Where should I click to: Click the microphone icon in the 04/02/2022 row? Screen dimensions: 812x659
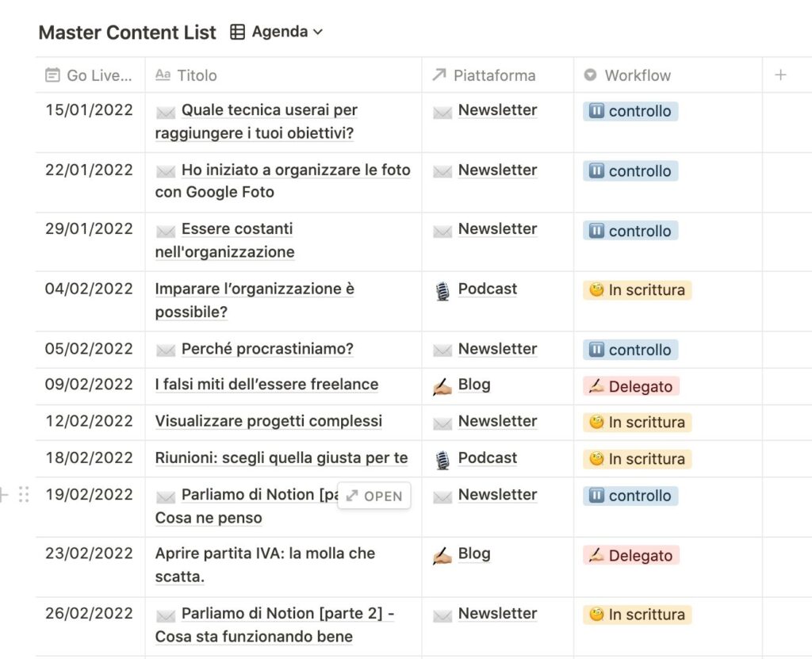[x=442, y=291]
